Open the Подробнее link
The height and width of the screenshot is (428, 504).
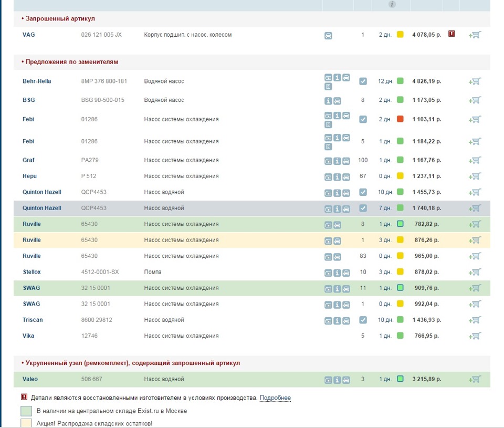[275, 398]
